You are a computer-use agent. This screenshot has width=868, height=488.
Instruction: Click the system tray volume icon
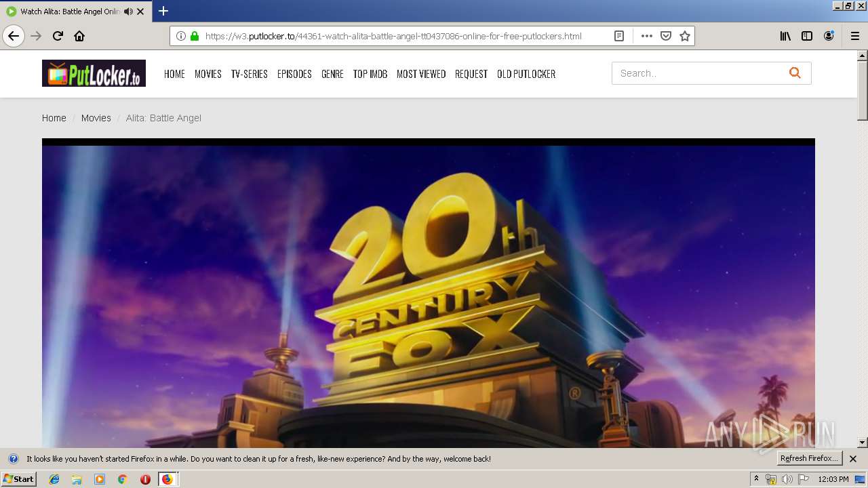pyautogui.click(x=787, y=479)
